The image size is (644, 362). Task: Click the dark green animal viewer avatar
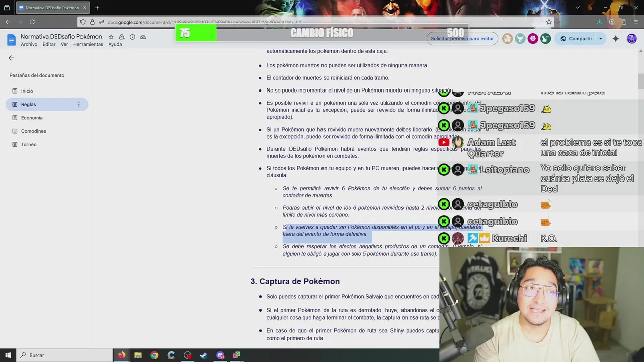545,39
